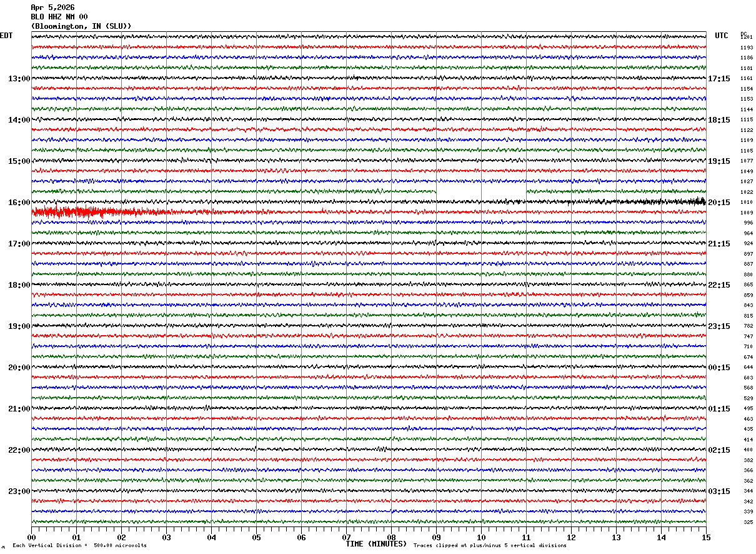Click the "18:15" UTC time label
Image resolution: width=756 pixels, height=554 pixels.
(x=719, y=120)
